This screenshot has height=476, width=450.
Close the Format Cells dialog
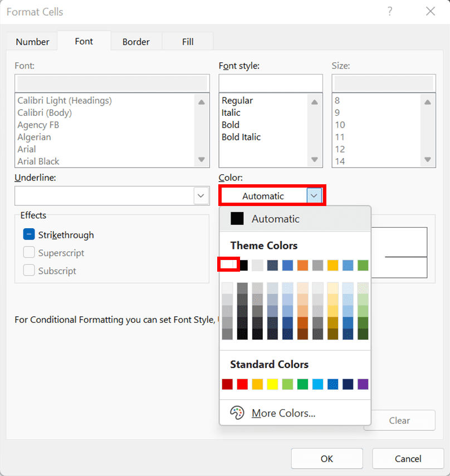click(431, 12)
